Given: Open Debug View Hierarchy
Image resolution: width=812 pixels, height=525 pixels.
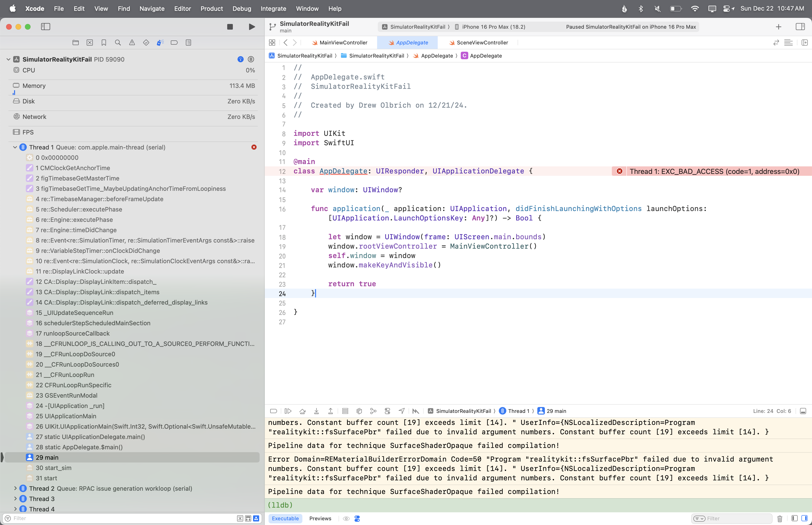Looking at the screenshot, I should click(359, 411).
